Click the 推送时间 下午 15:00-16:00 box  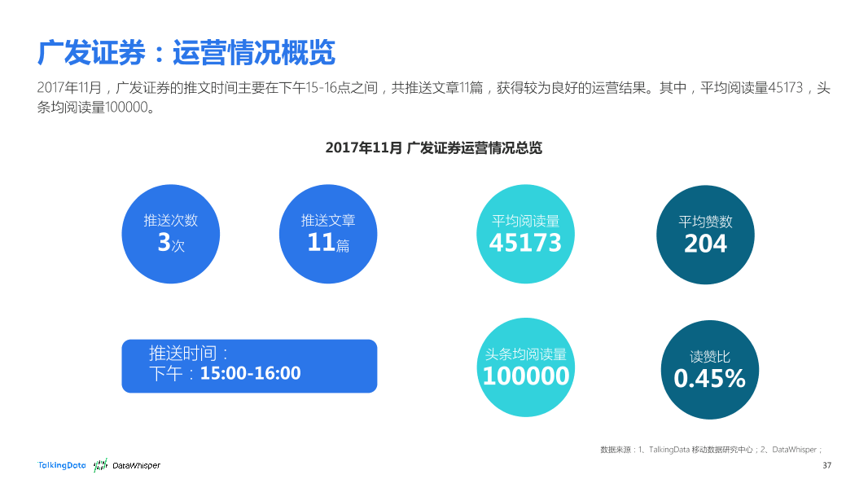[249, 366]
